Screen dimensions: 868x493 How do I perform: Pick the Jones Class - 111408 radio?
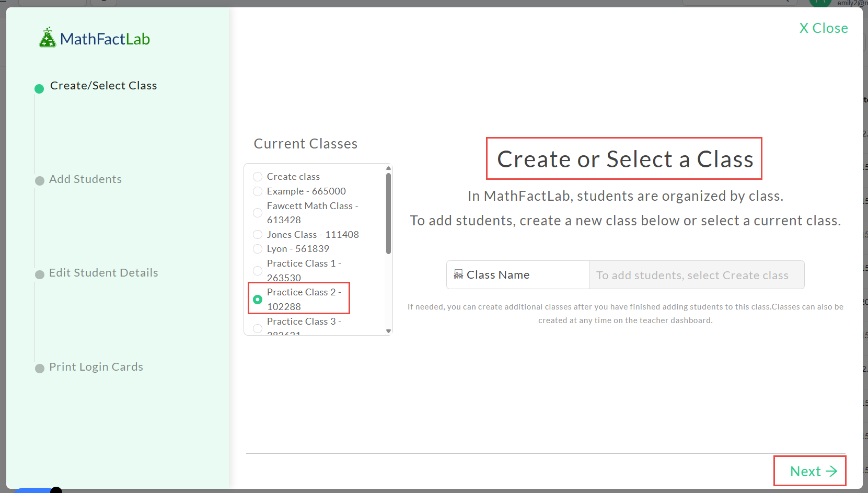(x=258, y=235)
